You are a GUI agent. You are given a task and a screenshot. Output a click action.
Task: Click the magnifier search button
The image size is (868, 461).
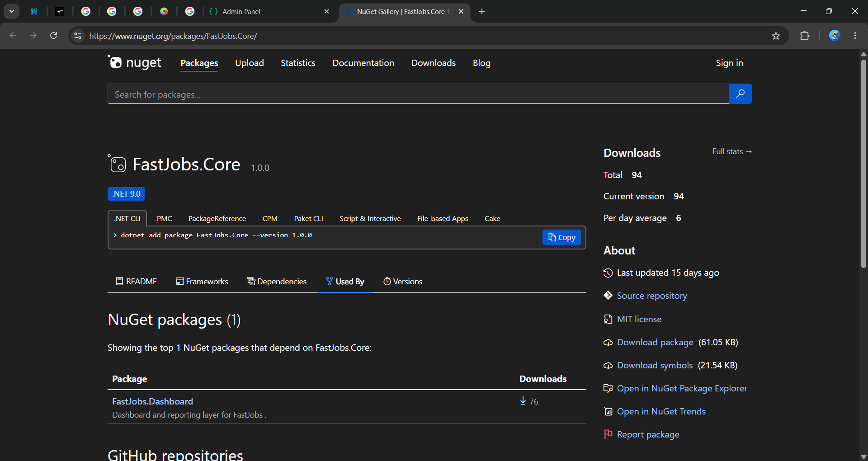(x=740, y=94)
